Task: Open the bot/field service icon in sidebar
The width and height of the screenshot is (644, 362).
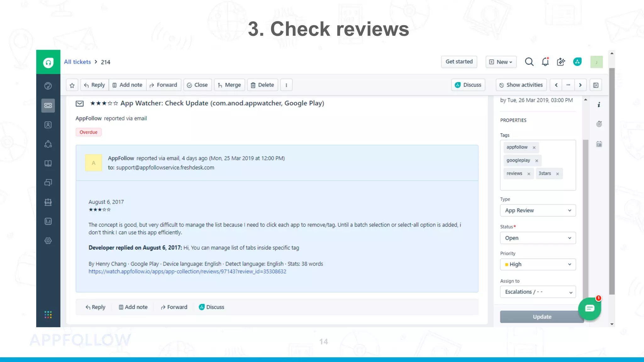Action: (x=48, y=202)
